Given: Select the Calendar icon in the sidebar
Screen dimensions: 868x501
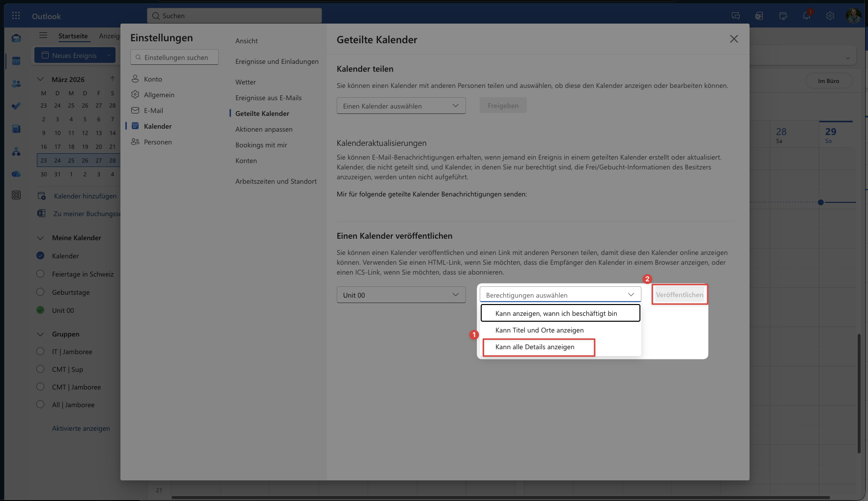Looking at the screenshot, I should coord(16,60).
